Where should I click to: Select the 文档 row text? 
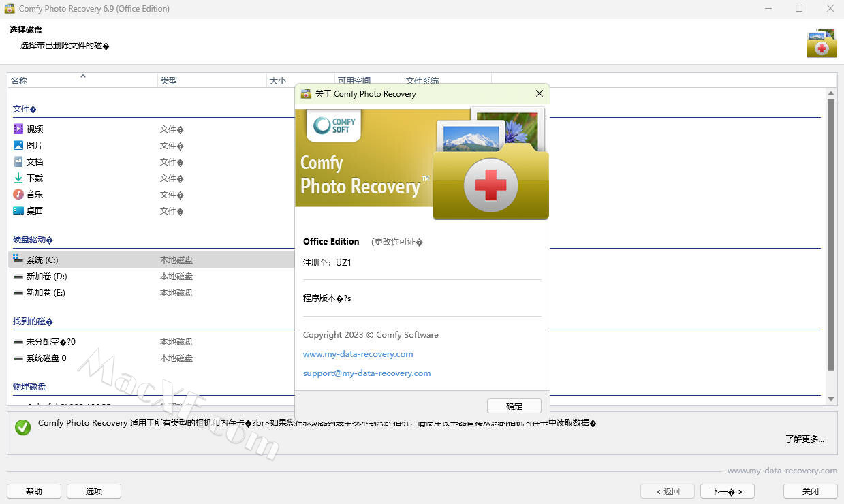point(35,161)
